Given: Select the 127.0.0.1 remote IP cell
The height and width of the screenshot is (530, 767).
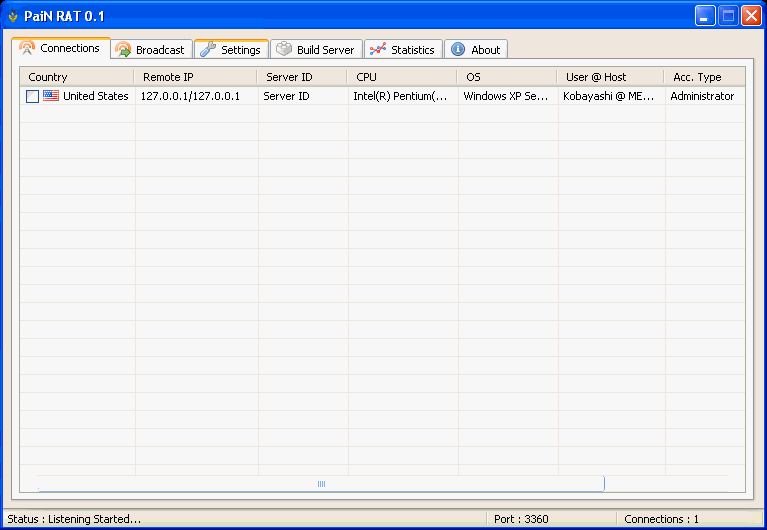Looking at the screenshot, I should pyautogui.click(x=190, y=97).
